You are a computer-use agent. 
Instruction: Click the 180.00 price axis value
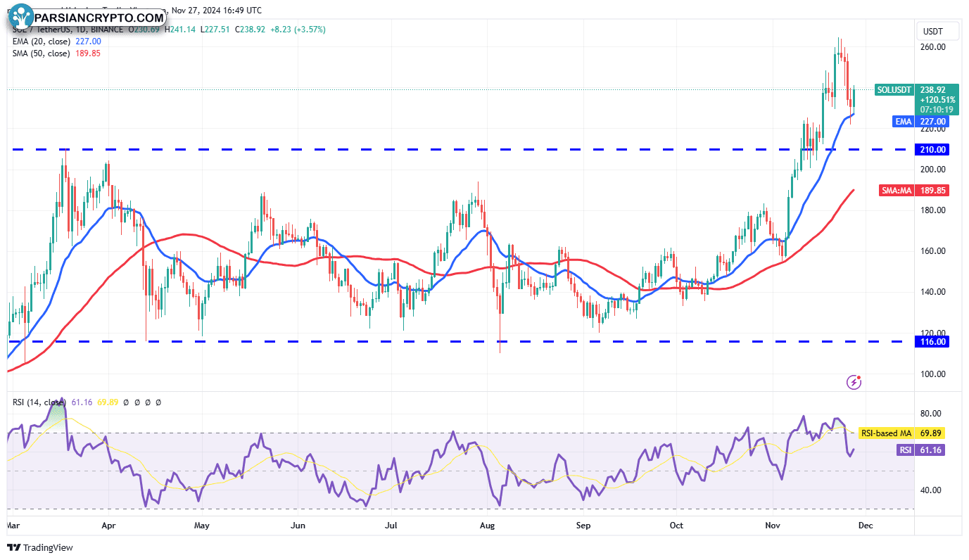[932, 210]
